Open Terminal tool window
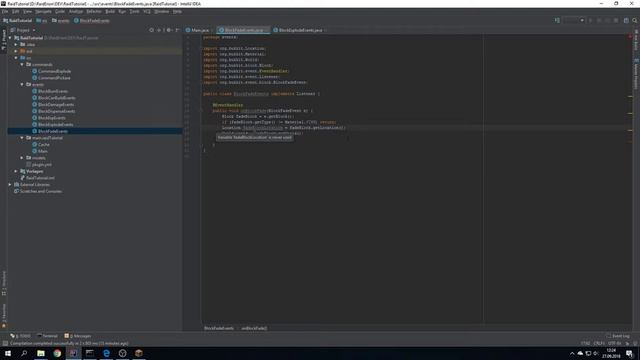Viewport: 640px width, 360px height. pyautogui.click(x=48, y=336)
